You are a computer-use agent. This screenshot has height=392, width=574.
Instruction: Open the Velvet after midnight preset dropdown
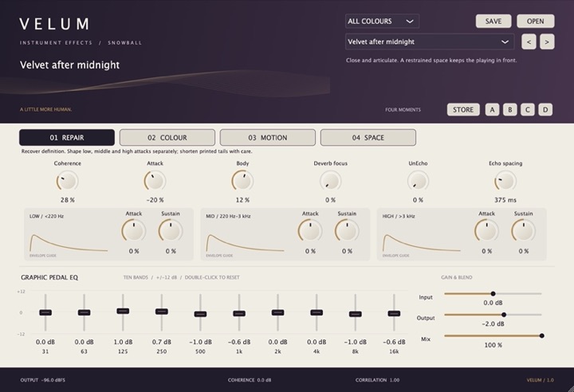(430, 41)
